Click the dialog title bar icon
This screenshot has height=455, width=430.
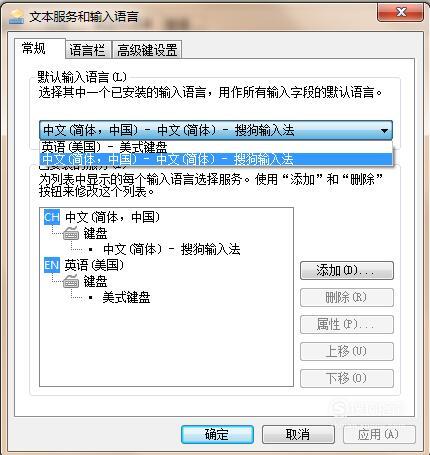[x=17, y=17]
